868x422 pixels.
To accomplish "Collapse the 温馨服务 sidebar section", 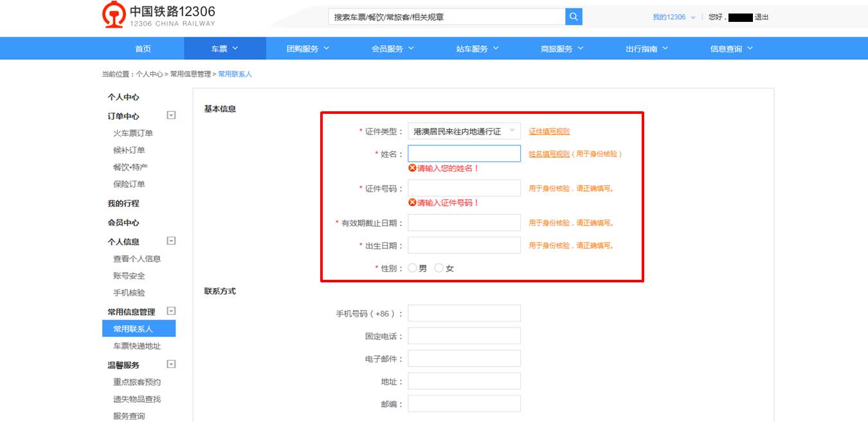I will click(x=171, y=365).
